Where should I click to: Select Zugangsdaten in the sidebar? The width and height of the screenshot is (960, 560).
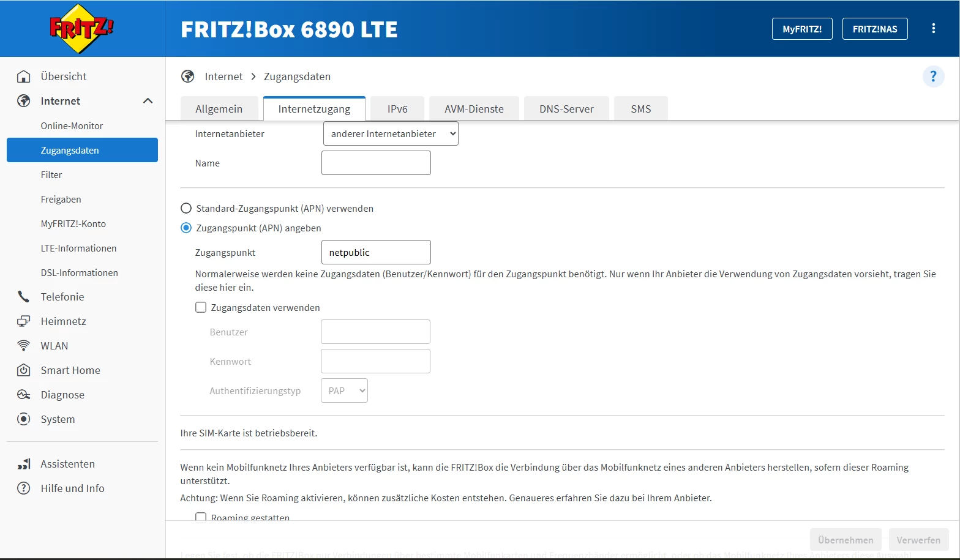[x=82, y=150]
